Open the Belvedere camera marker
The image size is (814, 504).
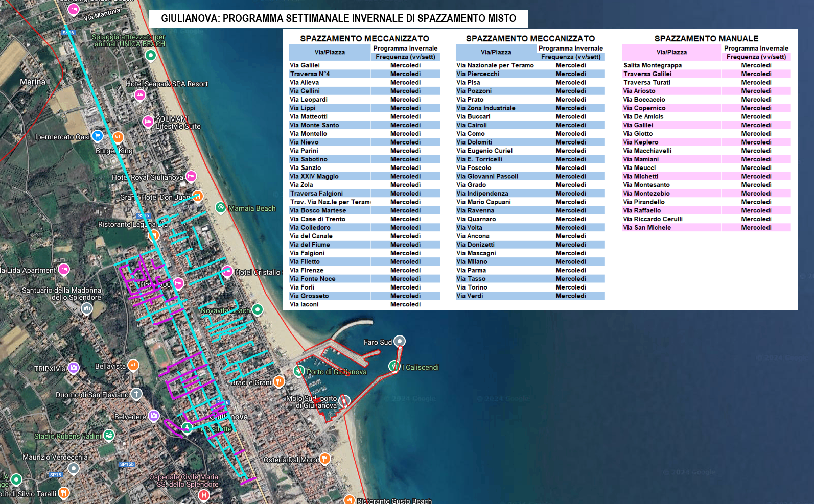[154, 416]
